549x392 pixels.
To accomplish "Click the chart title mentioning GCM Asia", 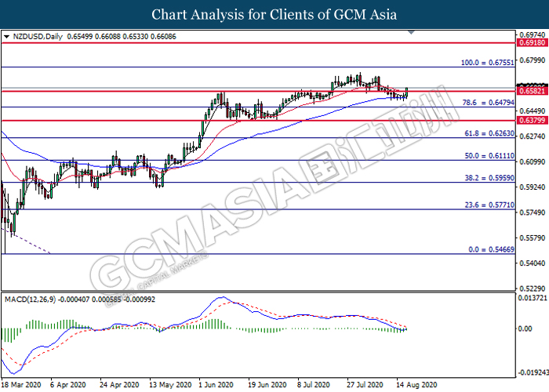I will [x=274, y=14].
